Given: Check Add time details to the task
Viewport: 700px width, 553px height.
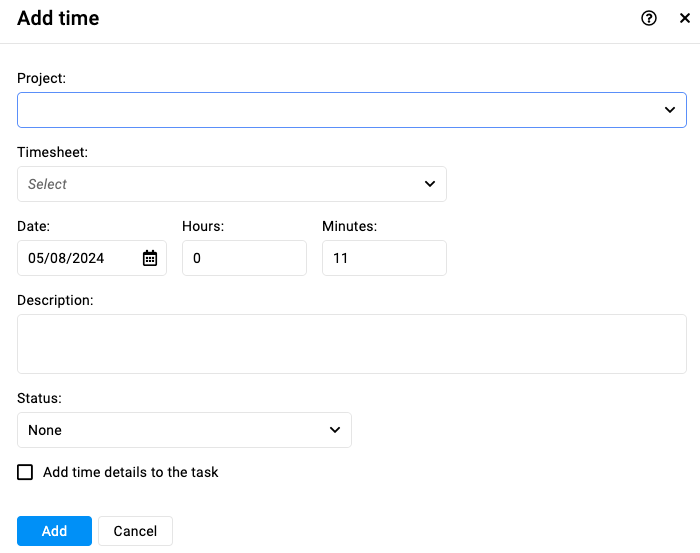Looking at the screenshot, I should 25,472.
